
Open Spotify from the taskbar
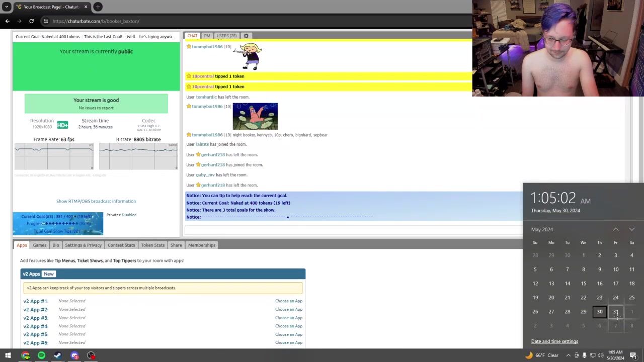click(x=41, y=355)
